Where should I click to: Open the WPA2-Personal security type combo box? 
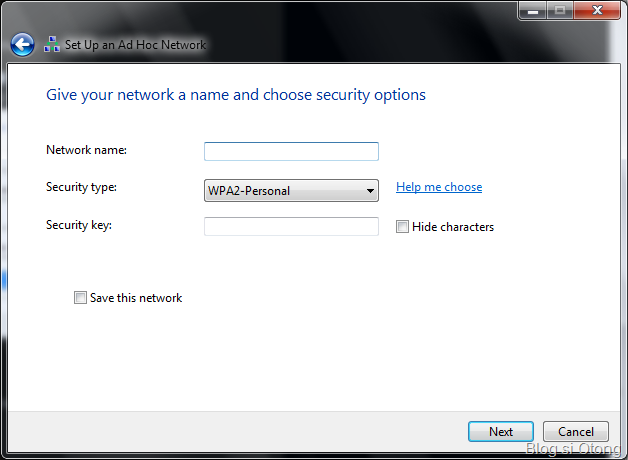click(x=291, y=191)
